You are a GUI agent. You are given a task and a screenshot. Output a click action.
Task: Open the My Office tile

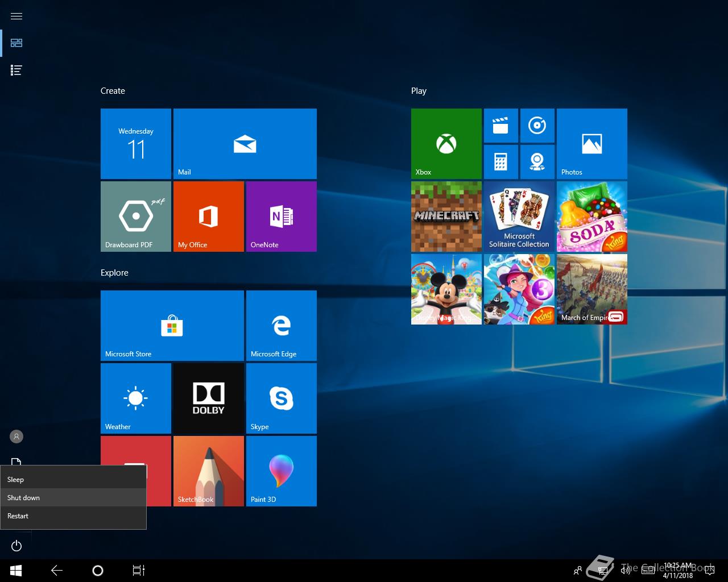209,217
